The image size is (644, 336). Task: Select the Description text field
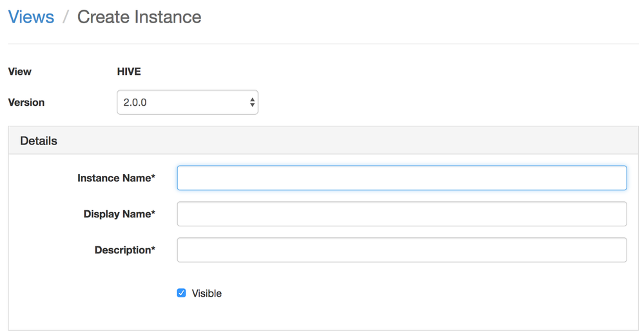pos(402,250)
